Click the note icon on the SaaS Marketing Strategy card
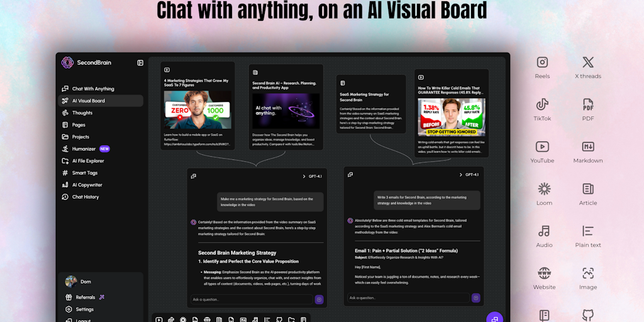The width and height of the screenshot is (644, 322). click(343, 83)
